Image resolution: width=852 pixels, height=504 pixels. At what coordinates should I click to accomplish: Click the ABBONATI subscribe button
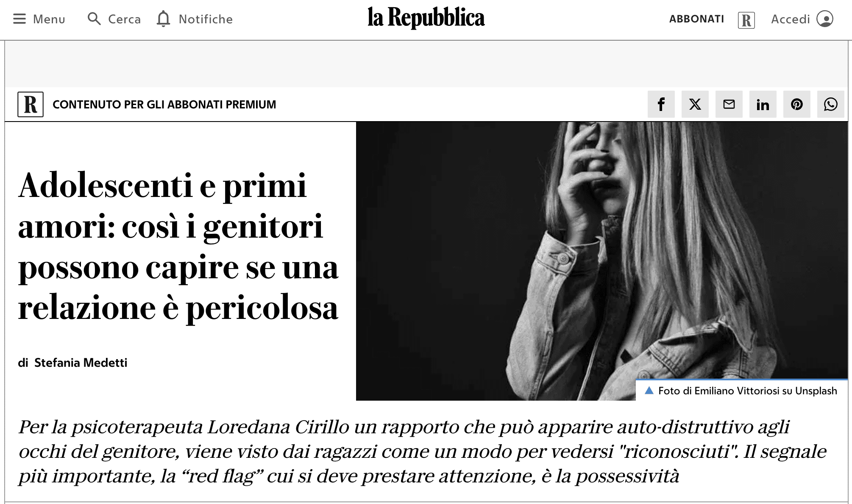click(696, 19)
